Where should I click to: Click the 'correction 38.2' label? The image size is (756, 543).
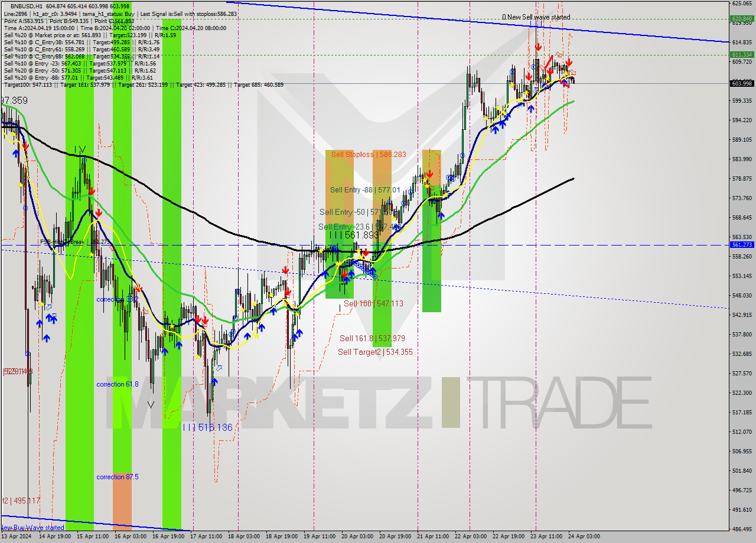coord(118,300)
